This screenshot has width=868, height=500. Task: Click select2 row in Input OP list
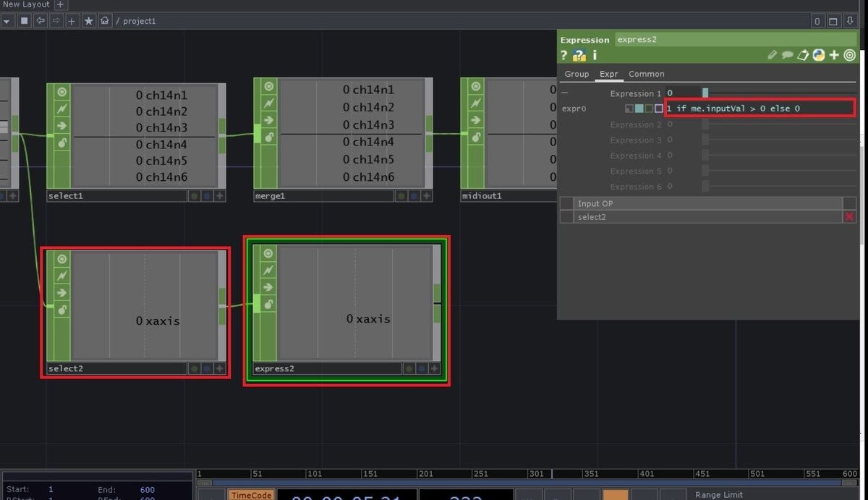point(709,217)
